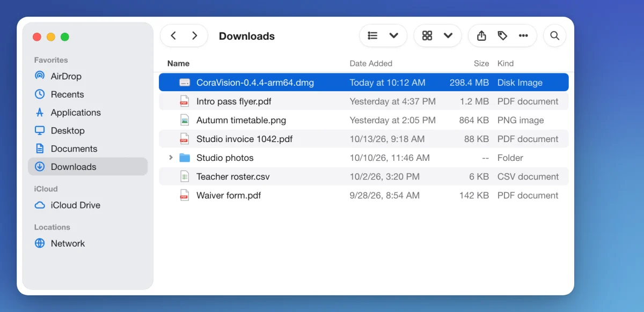The height and width of the screenshot is (312, 644).
Task: Click the CSV document kind cell
Action: coord(528,176)
